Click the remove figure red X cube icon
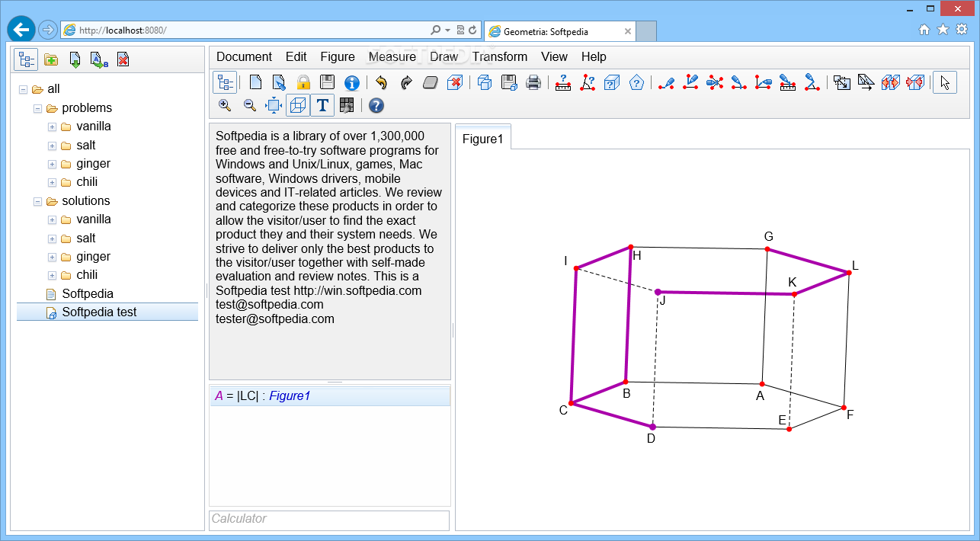This screenshot has width=980, height=541. coord(454,82)
